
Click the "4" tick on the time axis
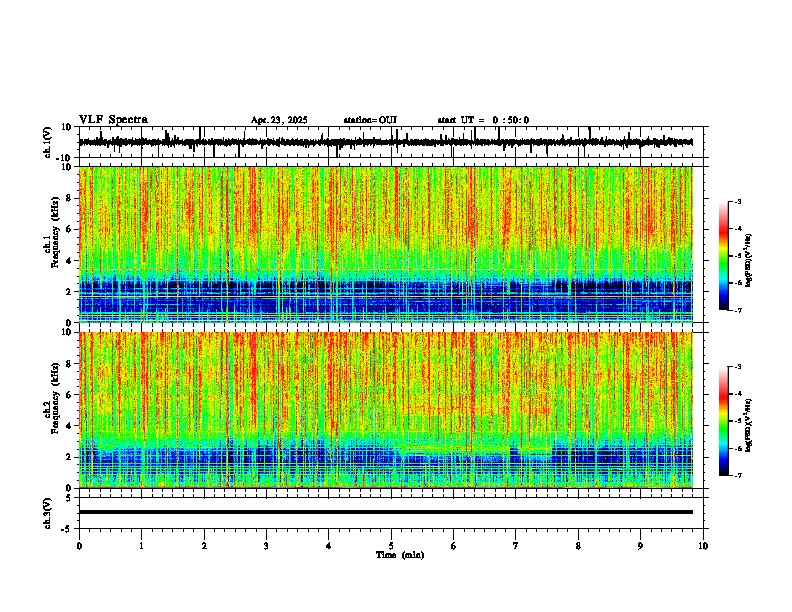click(329, 546)
